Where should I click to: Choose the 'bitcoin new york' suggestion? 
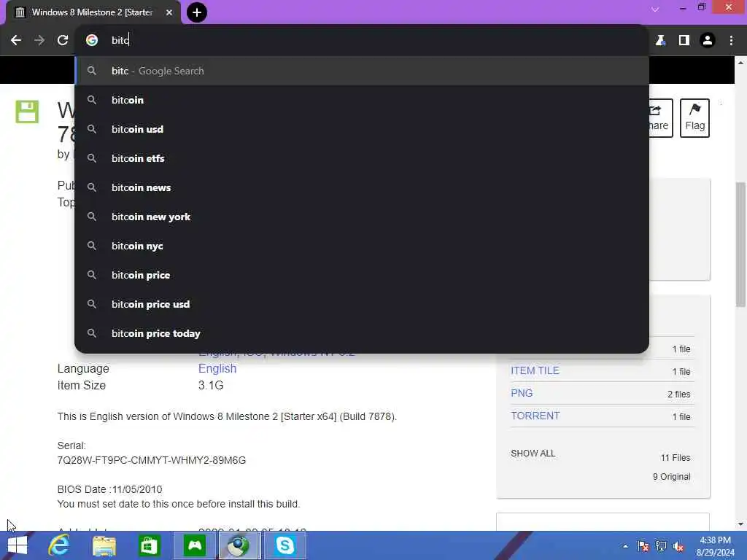[x=362, y=217]
